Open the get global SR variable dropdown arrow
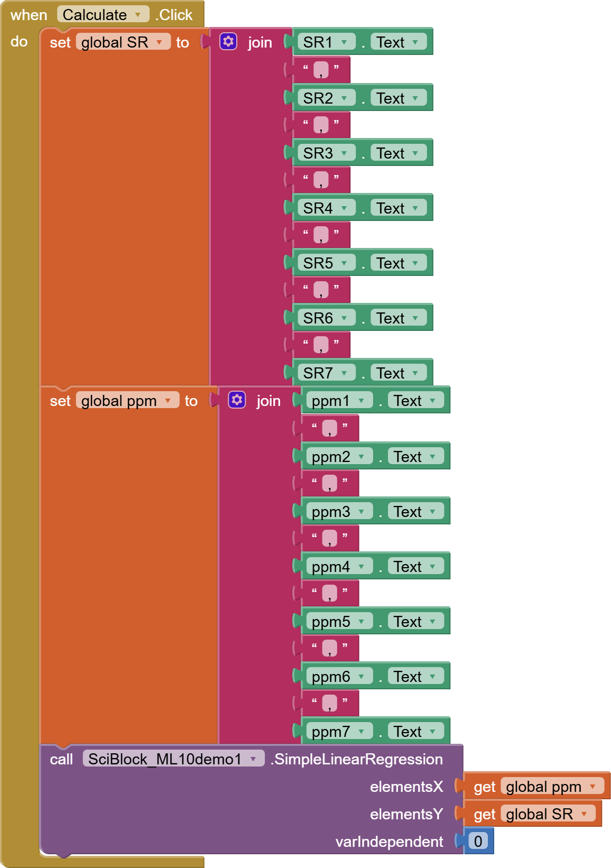Image resolution: width=611 pixels, height=868 pixels. point(584,814)
